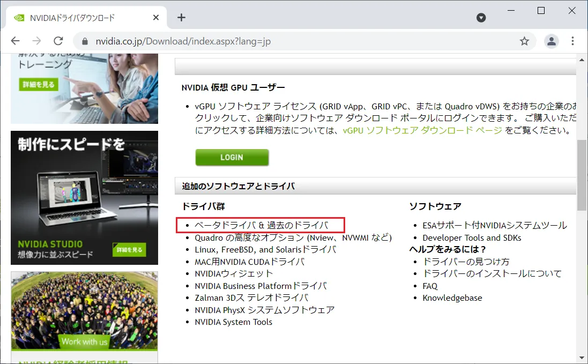Click the page scrollbar up arrow

[582, 60]
